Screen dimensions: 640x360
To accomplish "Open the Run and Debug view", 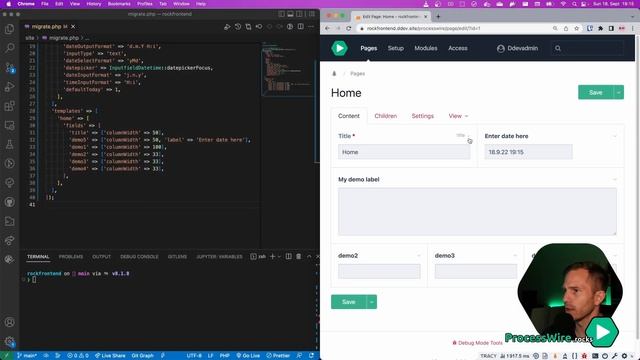I will tap(9, 87).
